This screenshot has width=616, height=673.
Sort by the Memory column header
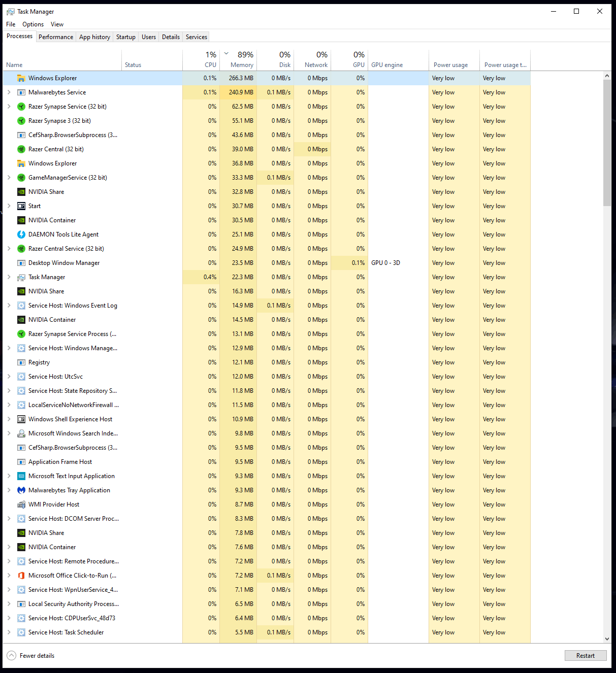pyautogui.click(x=238, y=60)
